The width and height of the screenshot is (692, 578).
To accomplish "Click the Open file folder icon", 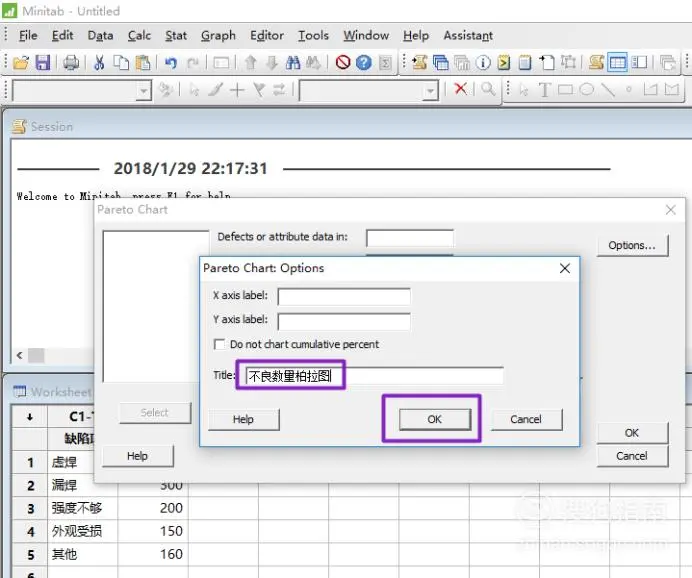I will pyautogui.click(x=20, y=62).
